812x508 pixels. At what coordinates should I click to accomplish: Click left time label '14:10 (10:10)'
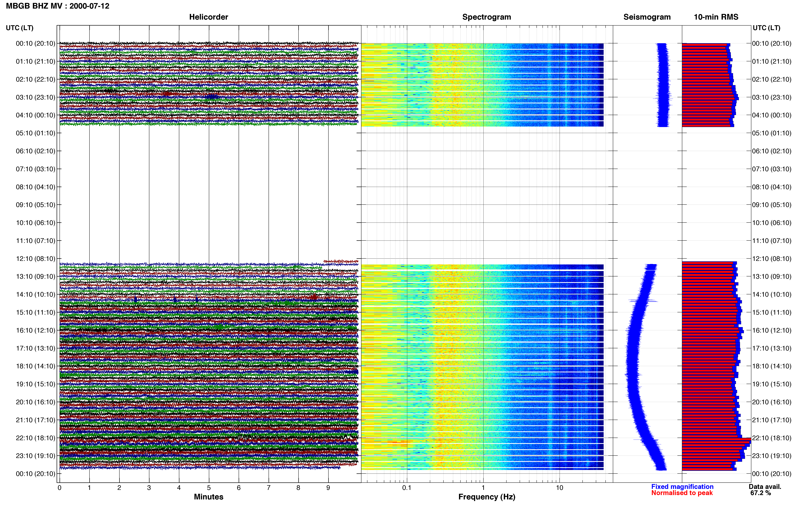pos(36,295)
